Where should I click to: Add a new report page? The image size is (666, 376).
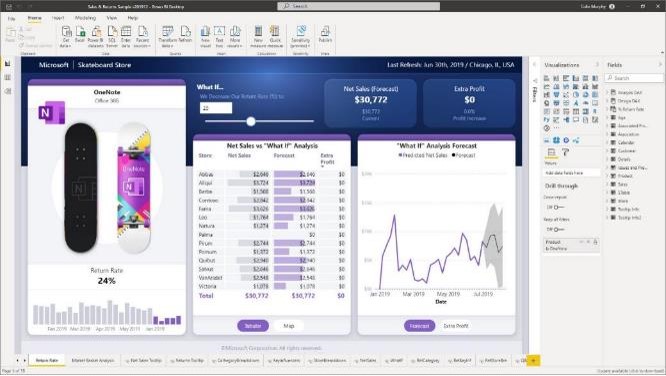[533, 360]
